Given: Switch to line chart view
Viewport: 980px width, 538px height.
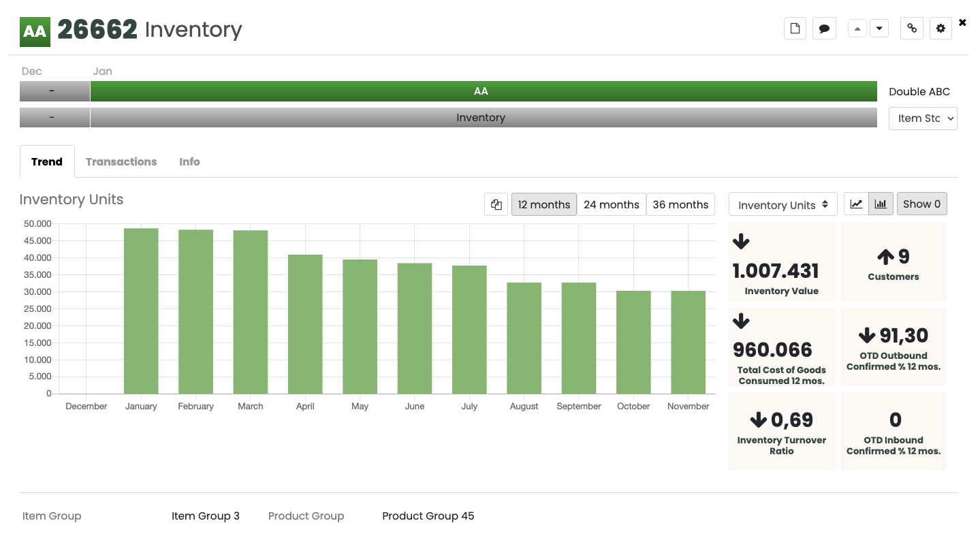Looking at the screenshot, I should coord(856,204).
